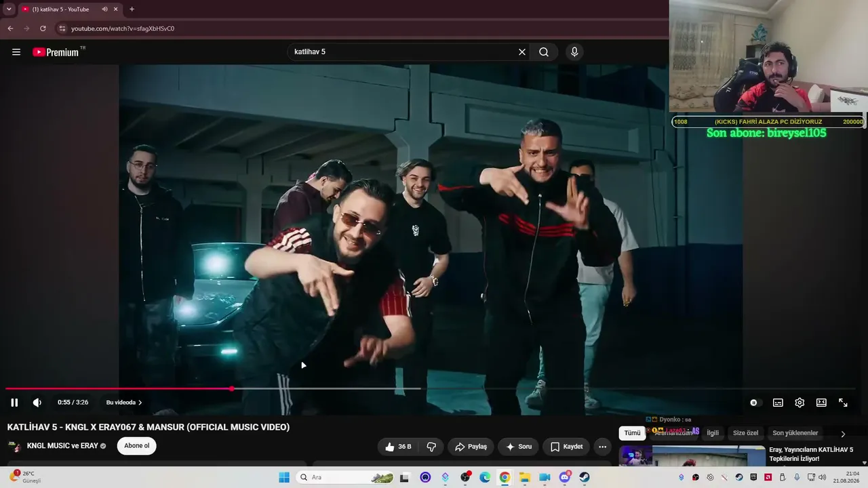868x488 pixels.
Task: Mute the video volume
Action: (37, 403)
